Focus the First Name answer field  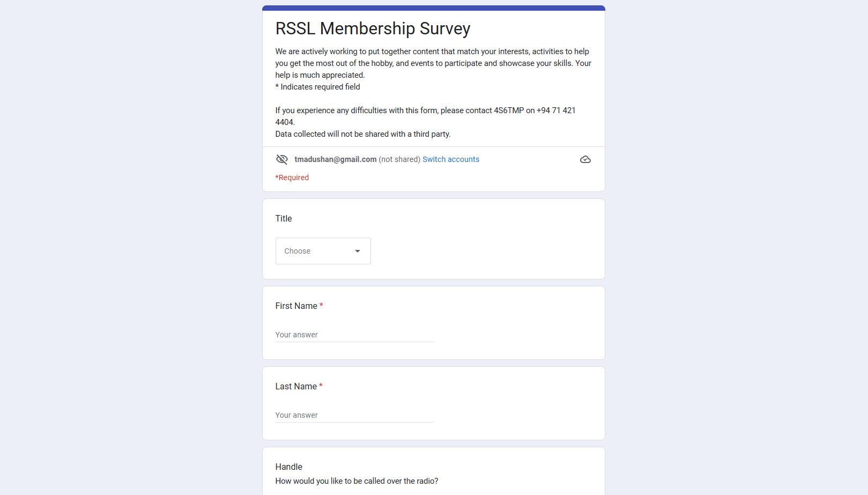click(354, 335)
